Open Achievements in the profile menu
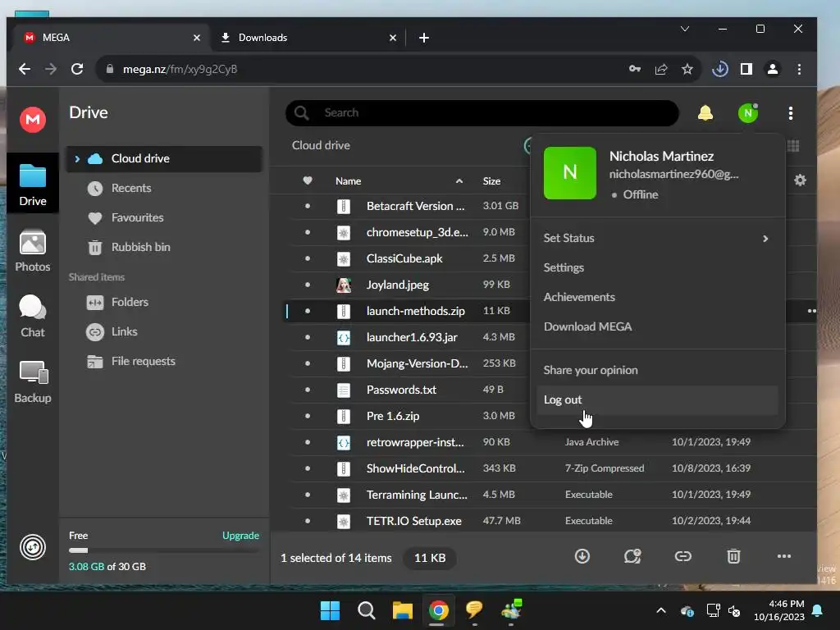 tap(658, 297)
